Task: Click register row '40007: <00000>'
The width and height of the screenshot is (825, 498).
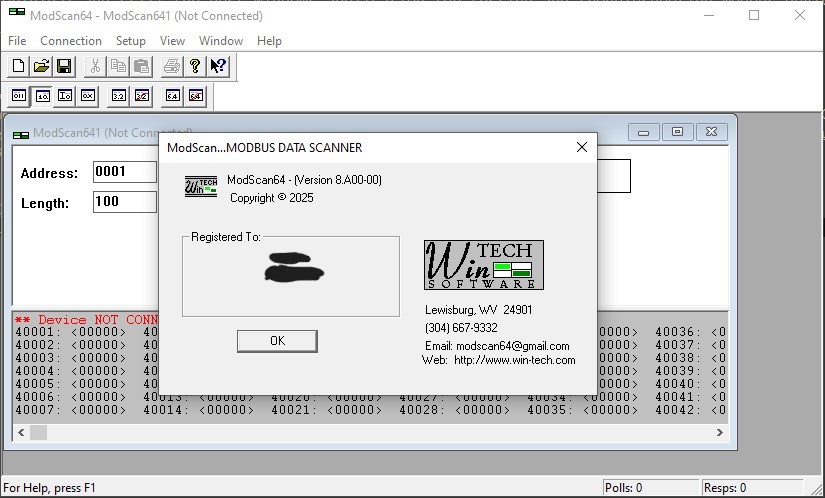Action: pyautogui.click(x=71, y=410)
